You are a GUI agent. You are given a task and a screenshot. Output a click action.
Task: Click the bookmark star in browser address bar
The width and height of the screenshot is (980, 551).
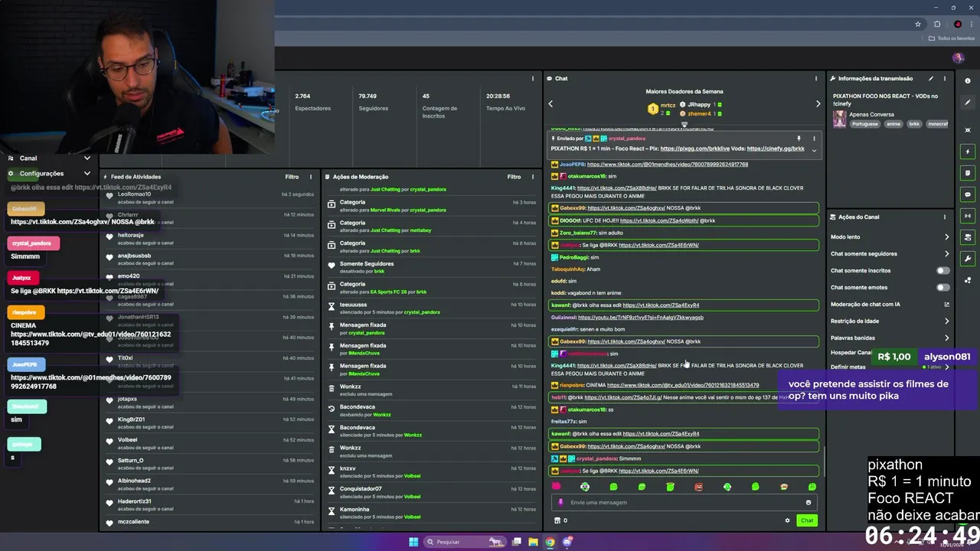coord(918,24)
